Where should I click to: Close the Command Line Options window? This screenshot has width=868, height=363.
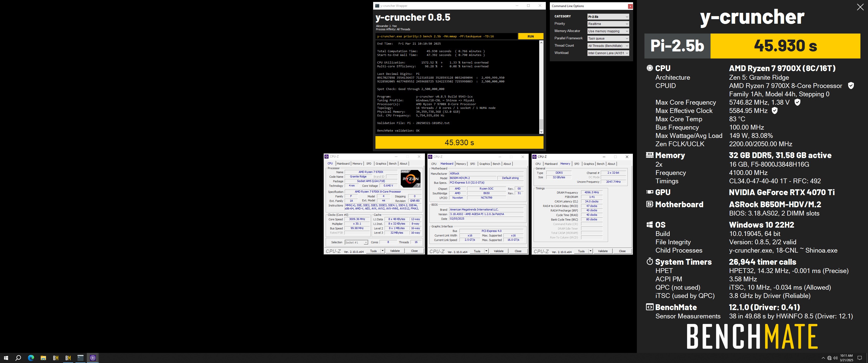click(x=630, y=6)
